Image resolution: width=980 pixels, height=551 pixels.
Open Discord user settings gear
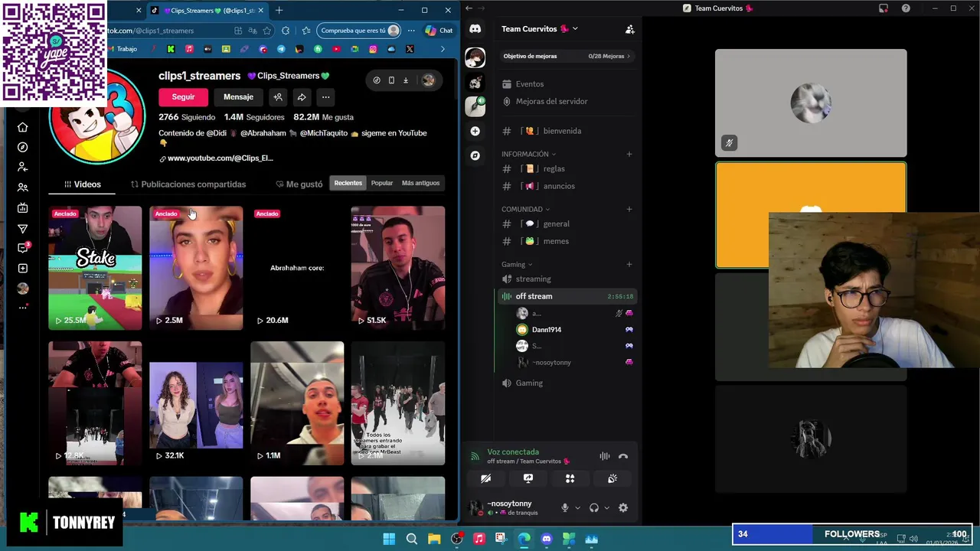point(623,507)
